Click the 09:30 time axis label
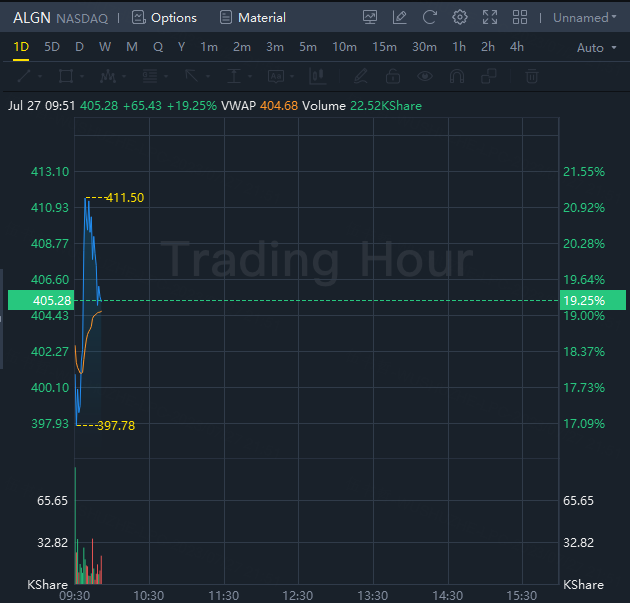The width and height of the screenshot is (630, 603). [x=75, y=595]
